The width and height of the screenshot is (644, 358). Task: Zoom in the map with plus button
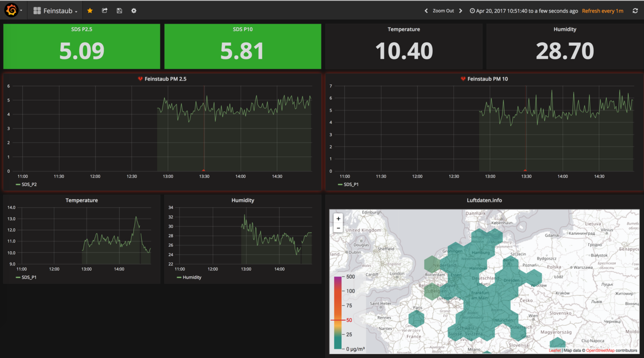coord(339,219)
